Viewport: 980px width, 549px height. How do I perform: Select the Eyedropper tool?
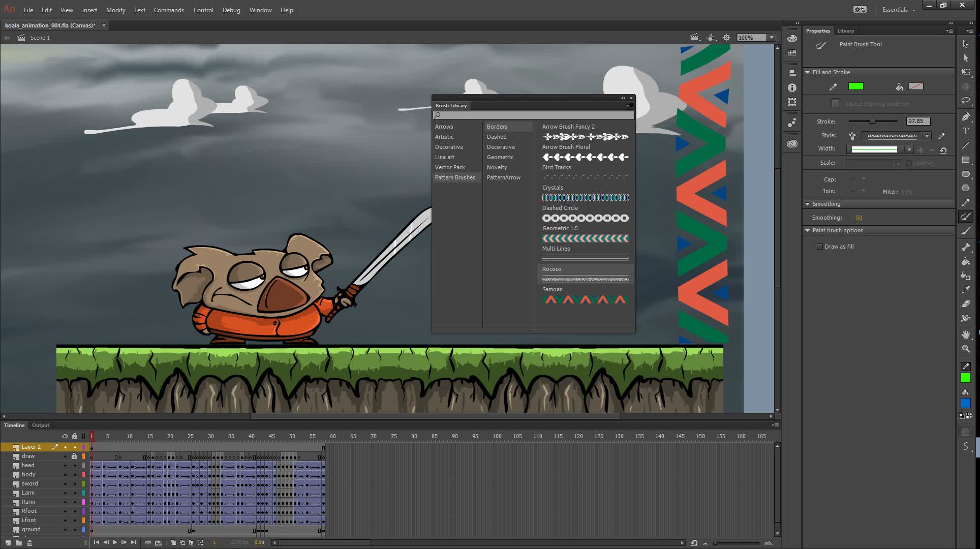[966, 290]
